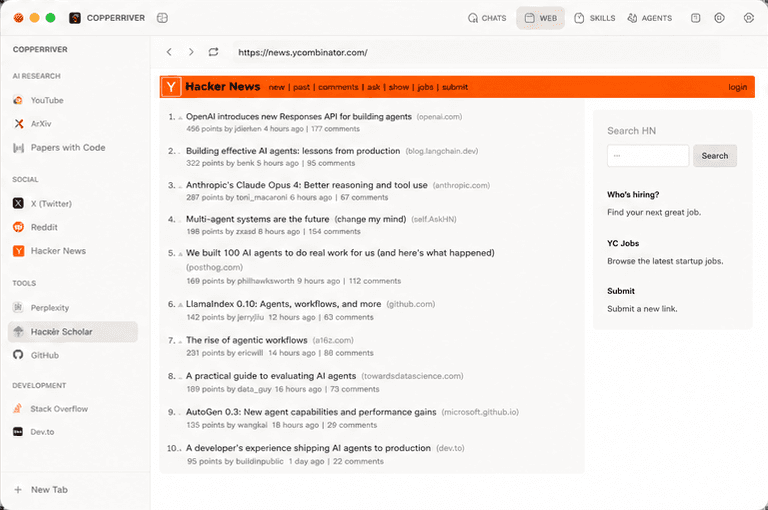768x510 pixels.
Task: Toggle the sidebar layout icon beside COPPERRIVER
Action: 162,18
